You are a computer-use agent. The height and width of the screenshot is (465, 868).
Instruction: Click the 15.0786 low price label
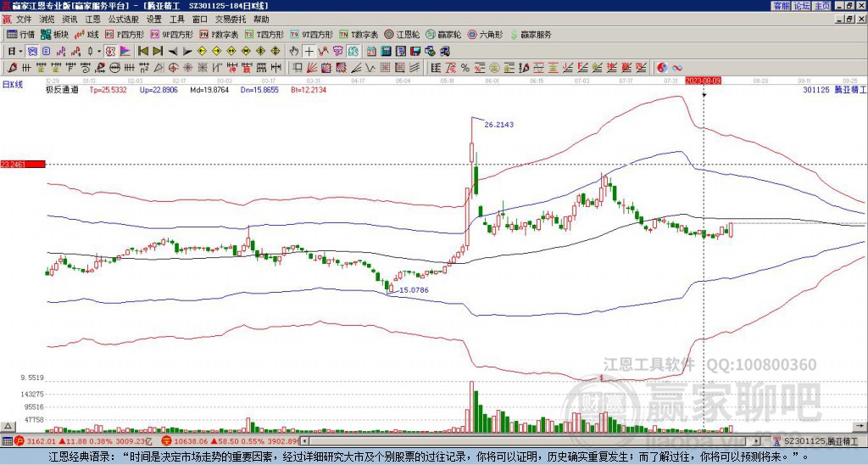[414, 290]
